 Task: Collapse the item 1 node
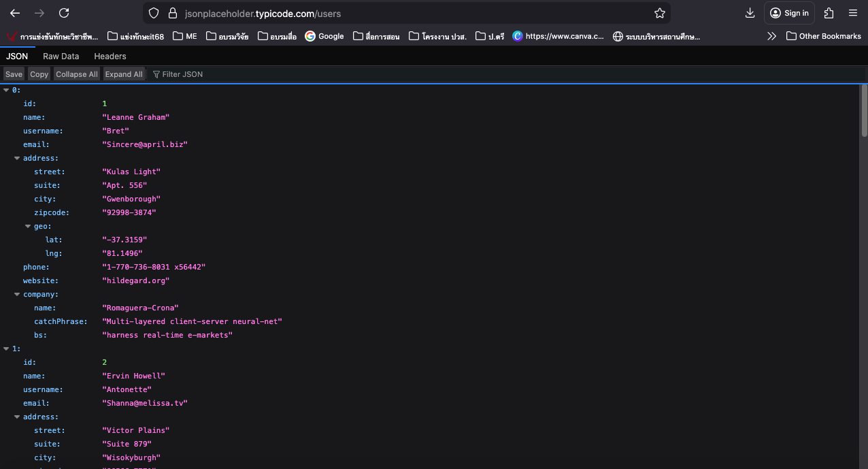(x=6, y=349)
